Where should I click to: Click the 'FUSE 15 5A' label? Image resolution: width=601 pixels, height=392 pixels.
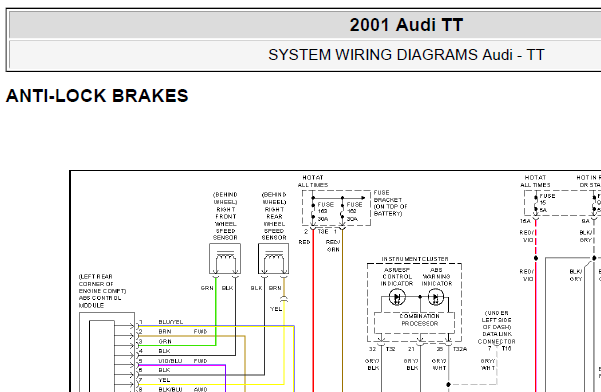(x=547, y=203)
